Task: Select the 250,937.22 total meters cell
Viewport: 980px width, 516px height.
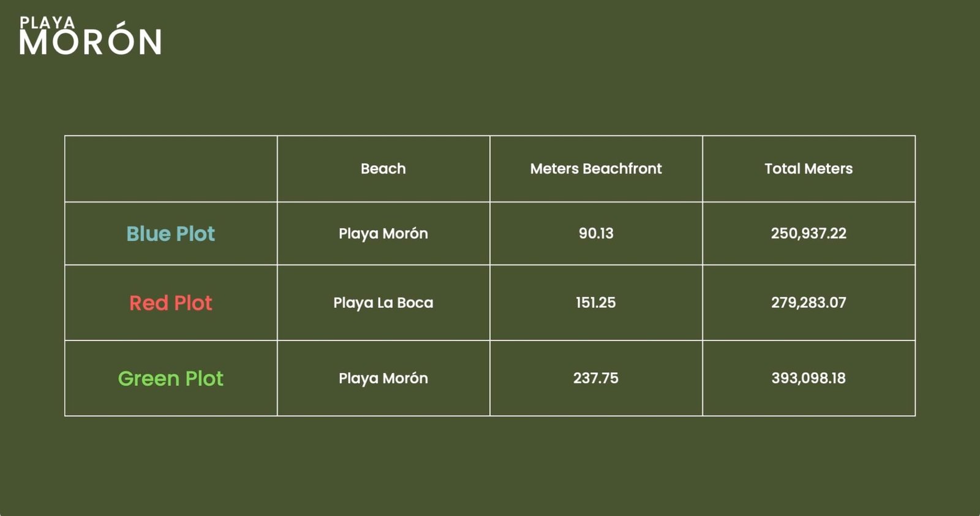Action: coord(808,234)
